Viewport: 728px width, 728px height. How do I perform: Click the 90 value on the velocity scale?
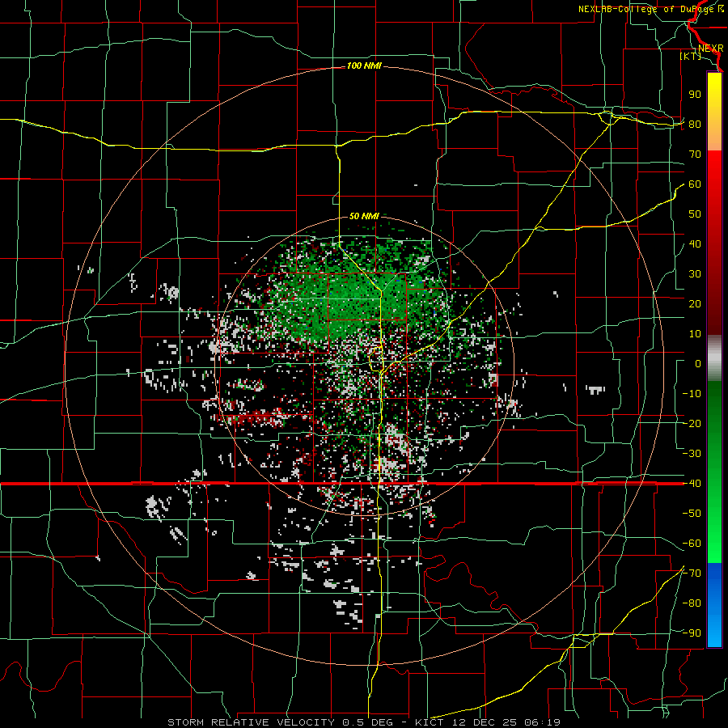[695, 95]
